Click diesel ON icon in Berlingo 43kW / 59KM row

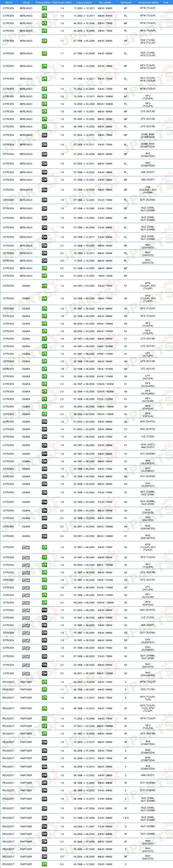point(44,172)
